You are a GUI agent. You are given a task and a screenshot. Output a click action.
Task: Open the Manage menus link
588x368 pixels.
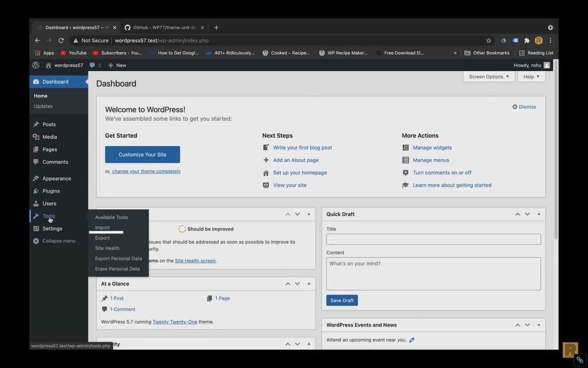click(431, 160)
